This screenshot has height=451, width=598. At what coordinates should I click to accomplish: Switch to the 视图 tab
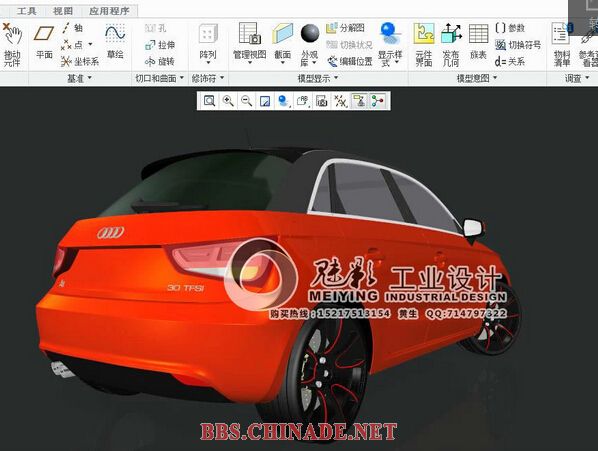63,11
